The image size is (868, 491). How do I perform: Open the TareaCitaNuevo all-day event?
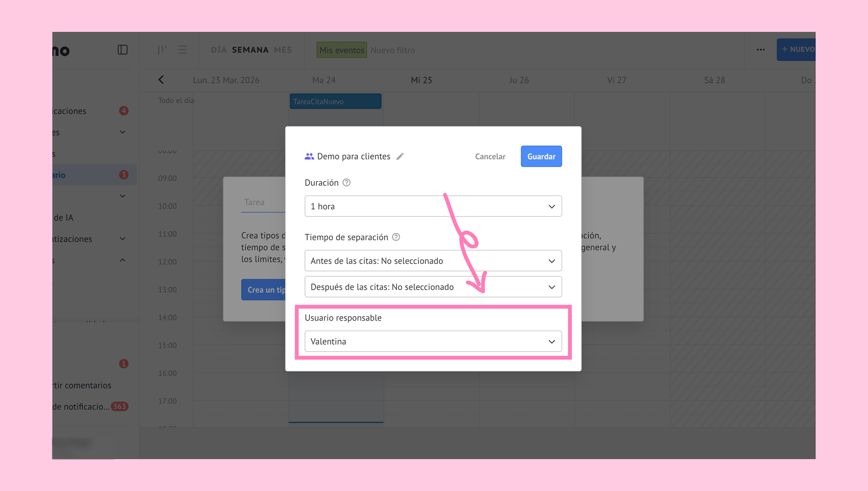[335, 101]
